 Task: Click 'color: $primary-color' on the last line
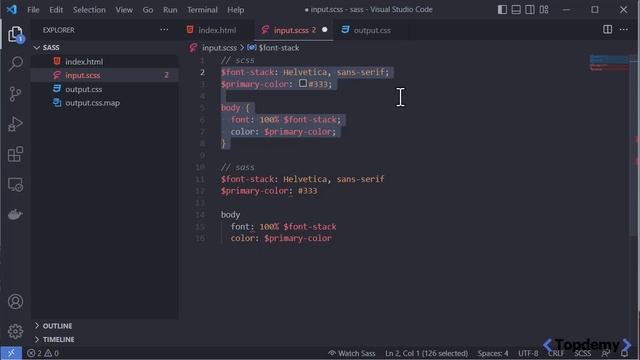pos(281,238)
